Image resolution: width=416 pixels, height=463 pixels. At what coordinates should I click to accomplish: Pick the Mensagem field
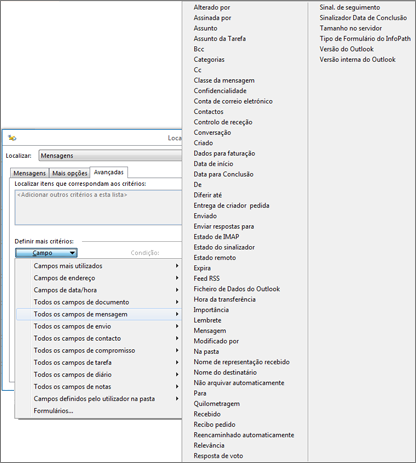coord(210,331)
